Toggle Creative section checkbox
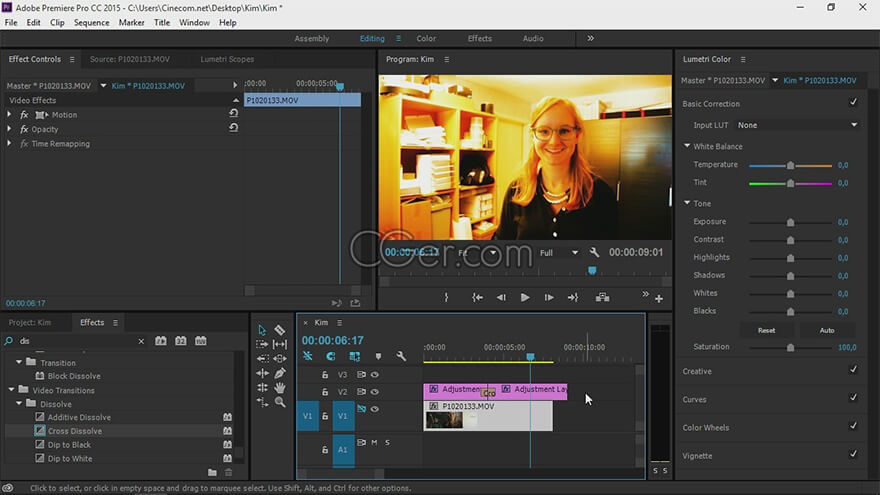Image resolution: width=880 pixels, height=495 pixels. [854, 369]
